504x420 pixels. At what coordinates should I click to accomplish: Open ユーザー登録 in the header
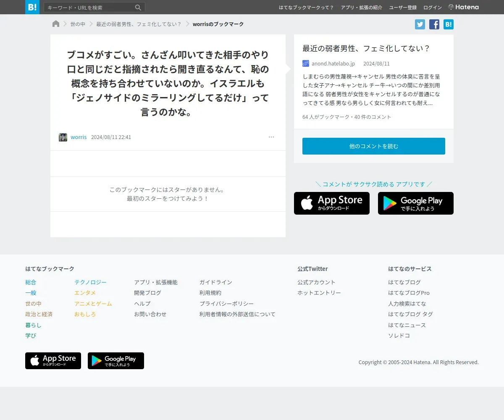point(403,8)
